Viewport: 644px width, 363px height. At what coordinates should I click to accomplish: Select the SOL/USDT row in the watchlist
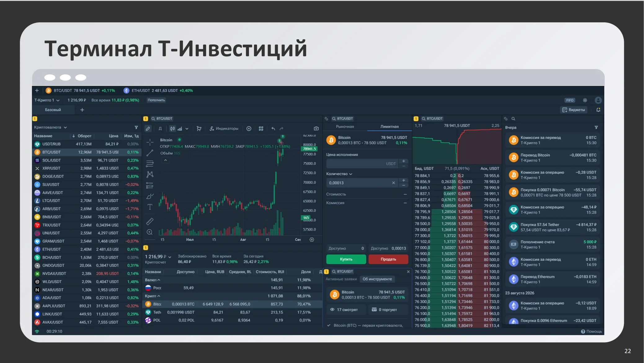[x=87, y=160]
